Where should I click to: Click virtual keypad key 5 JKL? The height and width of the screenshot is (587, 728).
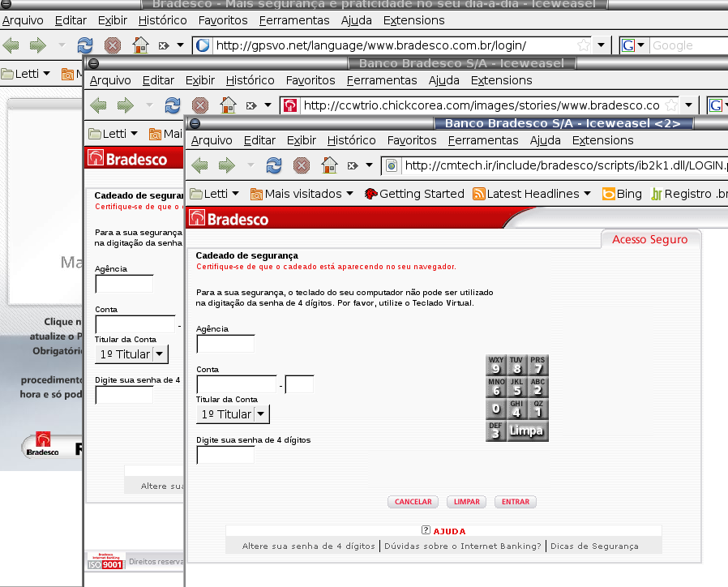pos(516,387)
